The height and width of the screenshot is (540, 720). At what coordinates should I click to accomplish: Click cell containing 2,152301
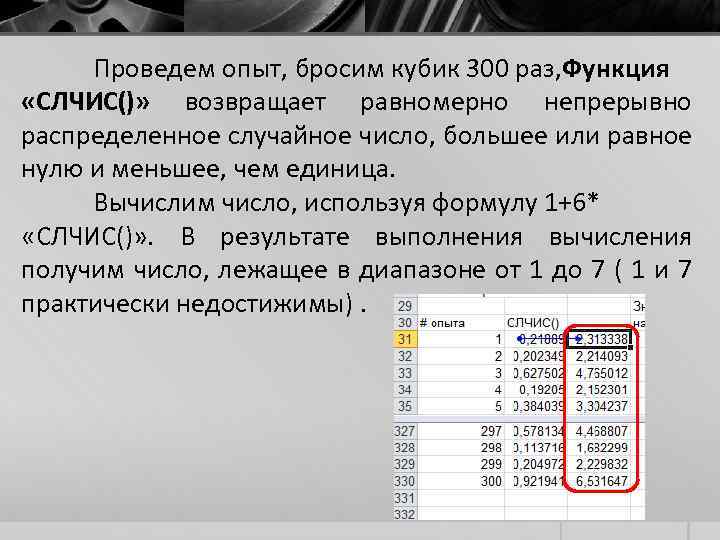click(x=600, y=389)
